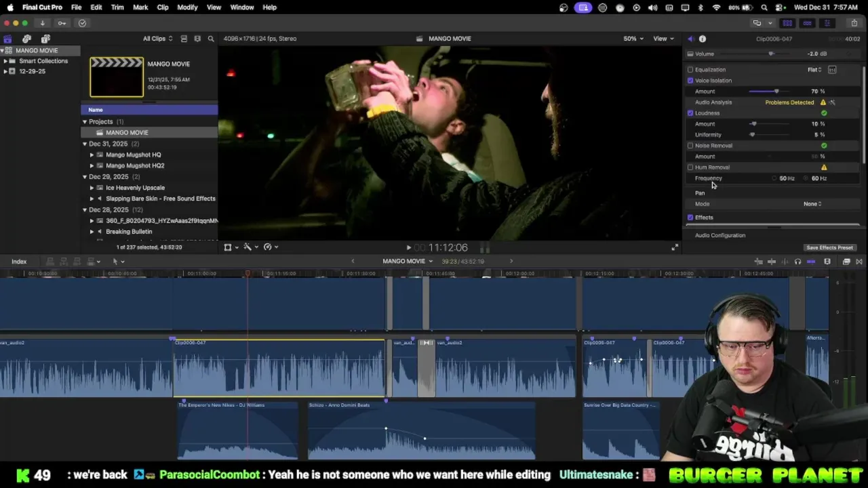Open the Enhancements magic wand popup

tap(250, 247)
